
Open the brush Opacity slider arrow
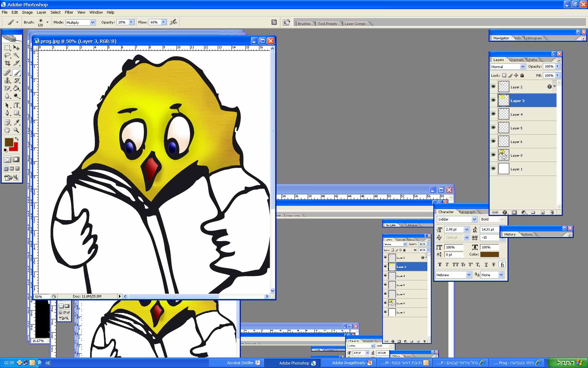tap(131, 22)
